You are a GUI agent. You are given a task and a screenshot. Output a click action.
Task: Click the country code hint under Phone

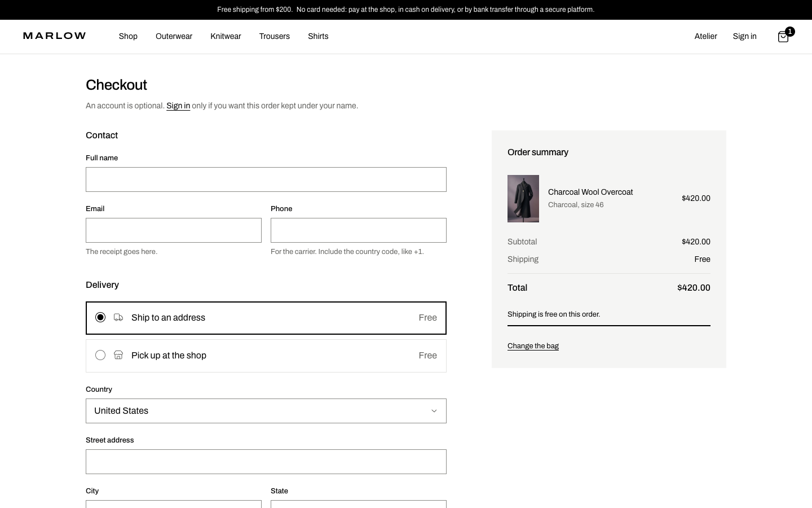(x=347, y=252)
